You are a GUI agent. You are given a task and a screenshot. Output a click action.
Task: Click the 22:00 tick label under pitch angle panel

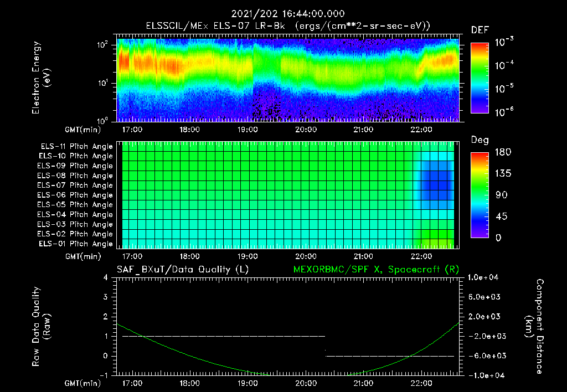[421, 256]
